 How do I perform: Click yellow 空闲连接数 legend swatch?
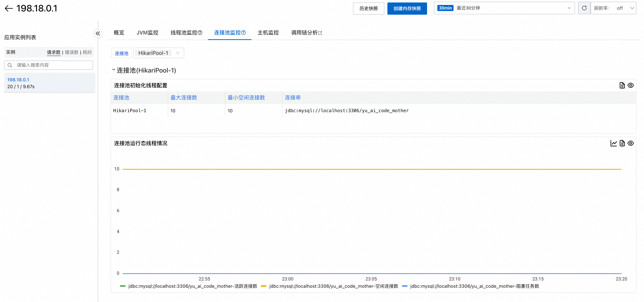tap(263, 286)
